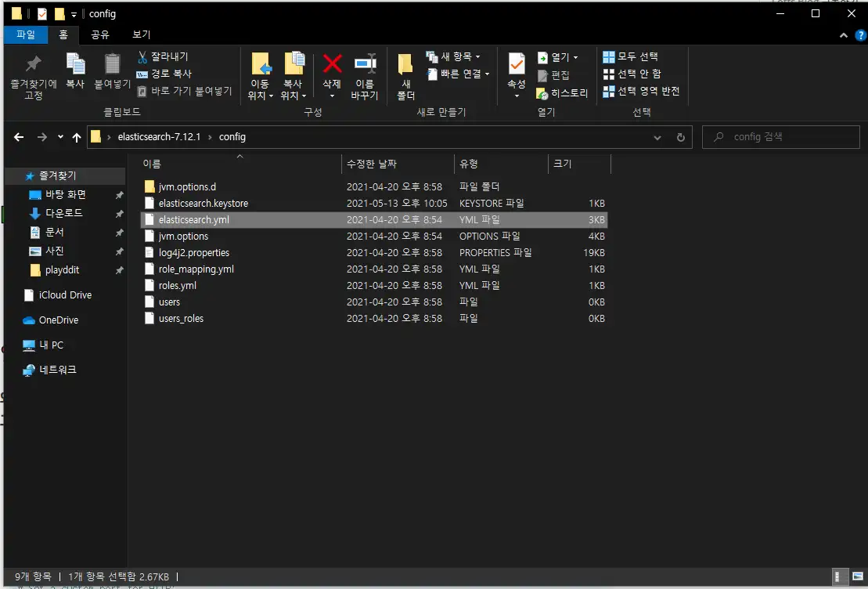The image size is (868, 589).
Task: Click Invert selection in the ribbon
Action: [641, 91]
